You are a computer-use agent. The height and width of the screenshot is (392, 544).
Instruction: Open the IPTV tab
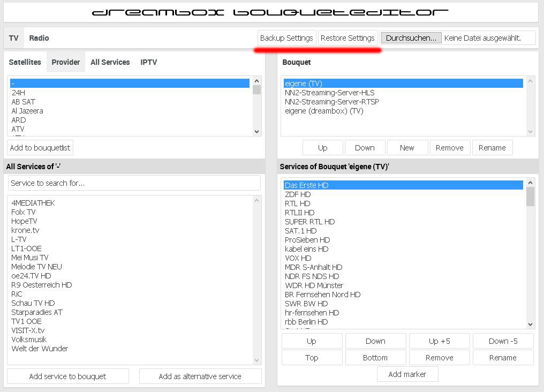[149, 62]
